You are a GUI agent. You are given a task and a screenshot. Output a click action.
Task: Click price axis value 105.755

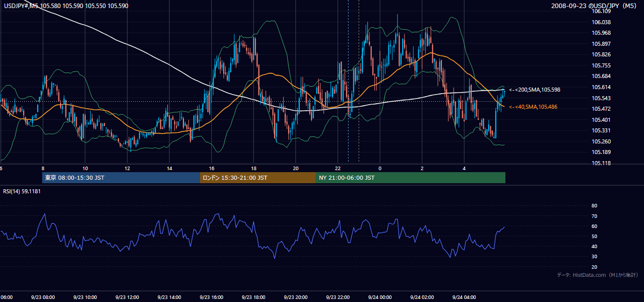tap(602, 65)
